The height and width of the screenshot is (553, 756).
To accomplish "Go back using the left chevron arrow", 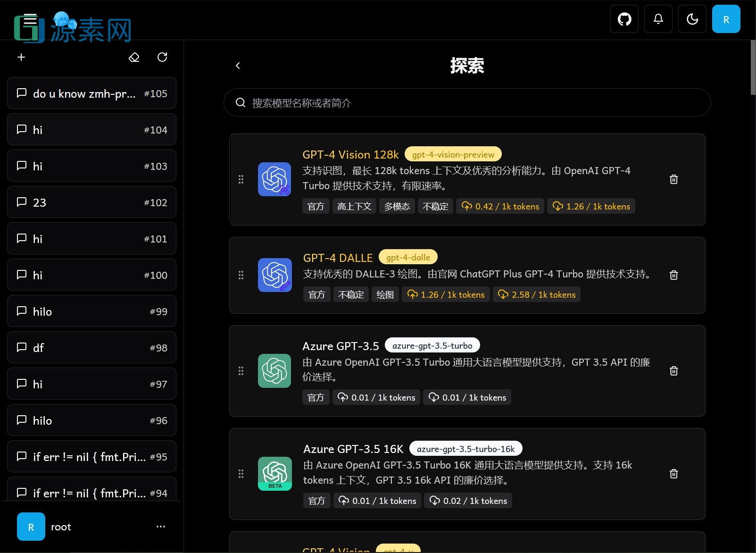I will (238, 66).
